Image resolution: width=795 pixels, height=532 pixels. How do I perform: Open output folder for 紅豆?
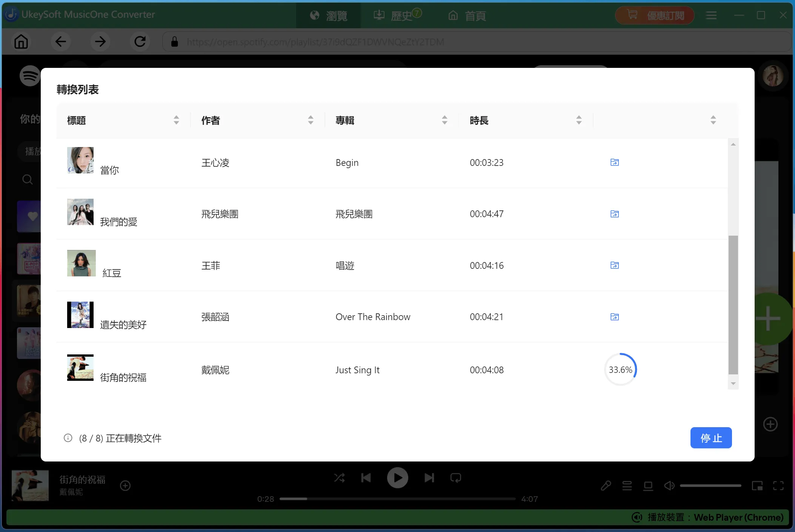[614, 265]
